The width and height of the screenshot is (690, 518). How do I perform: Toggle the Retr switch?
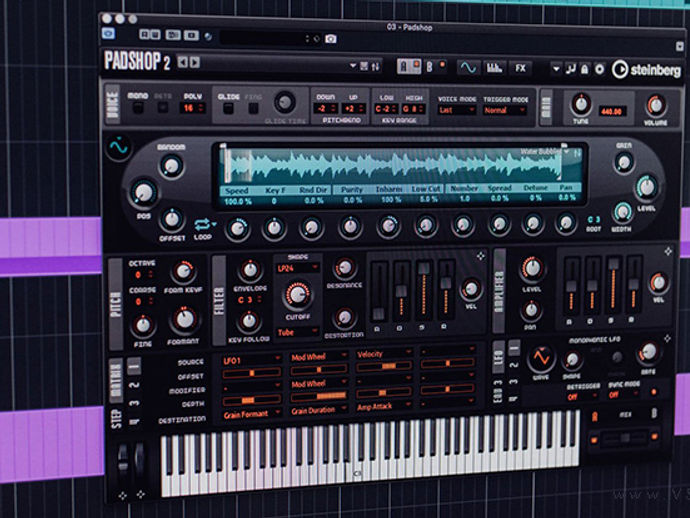pyautogui.click(x=163, y=107)
